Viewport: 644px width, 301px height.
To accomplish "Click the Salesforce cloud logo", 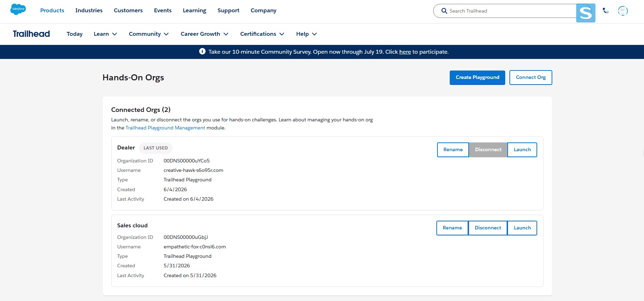I will 18,9.
